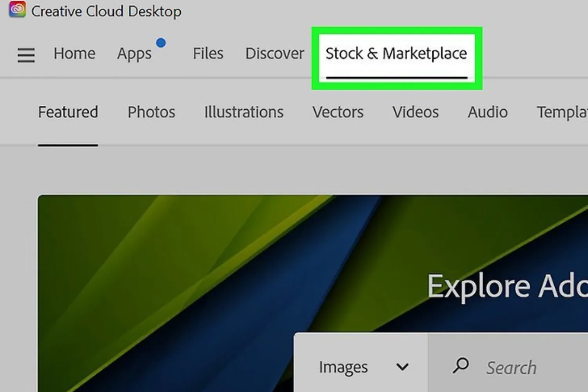Browse the Videos category

[x=416, y=112]
